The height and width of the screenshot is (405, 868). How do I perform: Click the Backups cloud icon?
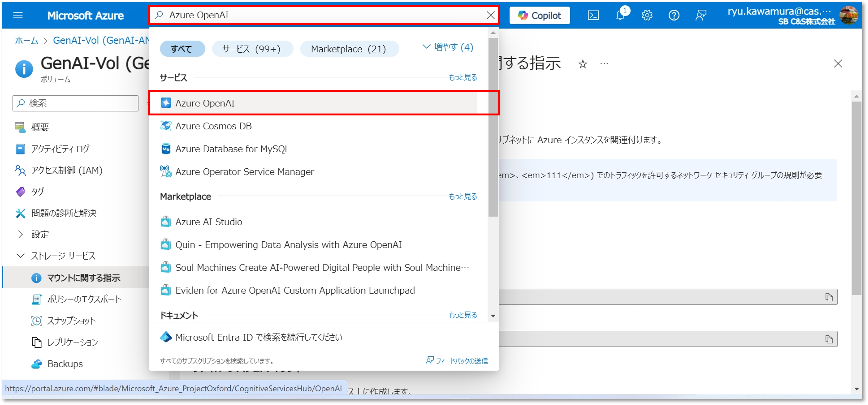[x=36, y=364]
